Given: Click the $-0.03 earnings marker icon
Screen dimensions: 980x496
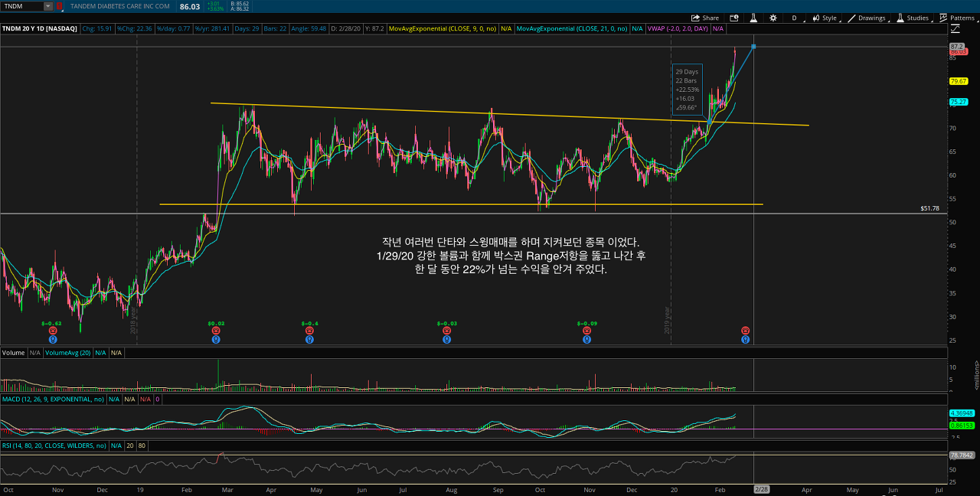Looking at the screenshot, I should (x=447, y=331).
